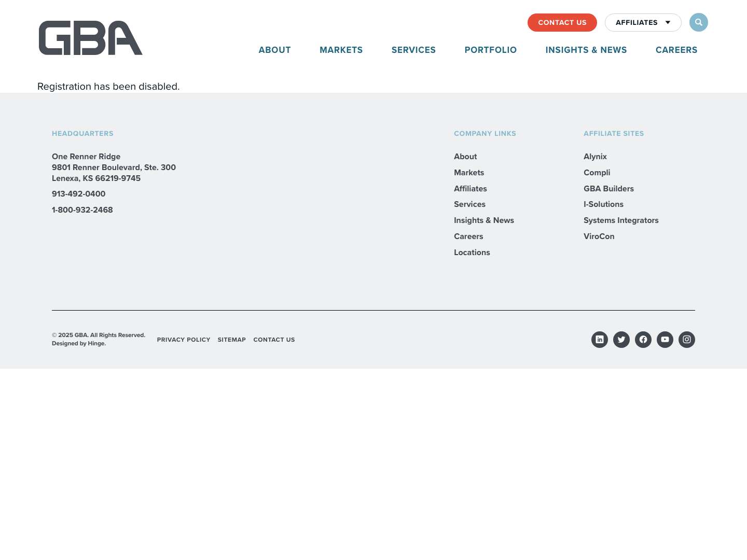Click the Twitter icon in the footer

click(x=621, y=340)
